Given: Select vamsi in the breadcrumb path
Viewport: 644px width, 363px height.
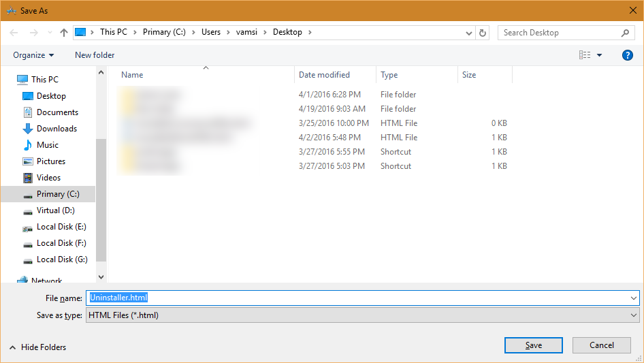Looking at the screenshot, I should [246, 32].
